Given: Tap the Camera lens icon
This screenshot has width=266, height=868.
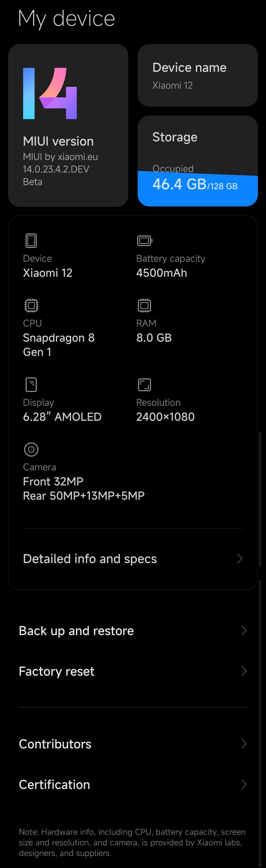Looking at the screenshot, I should tap(31, 449).
